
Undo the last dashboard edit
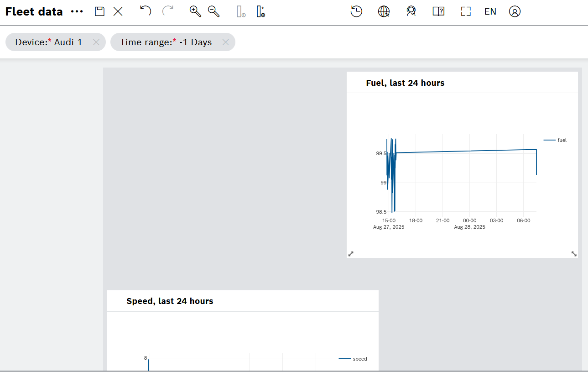coord(145,11)
